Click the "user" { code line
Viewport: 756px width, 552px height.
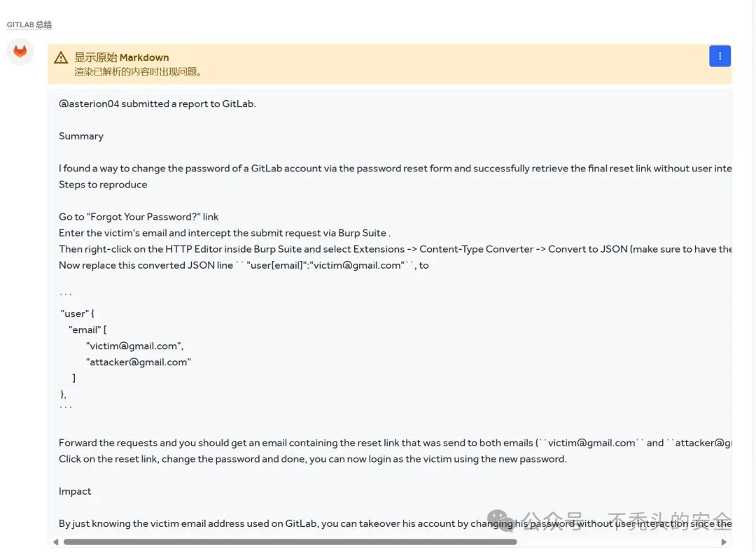point(78,313)
